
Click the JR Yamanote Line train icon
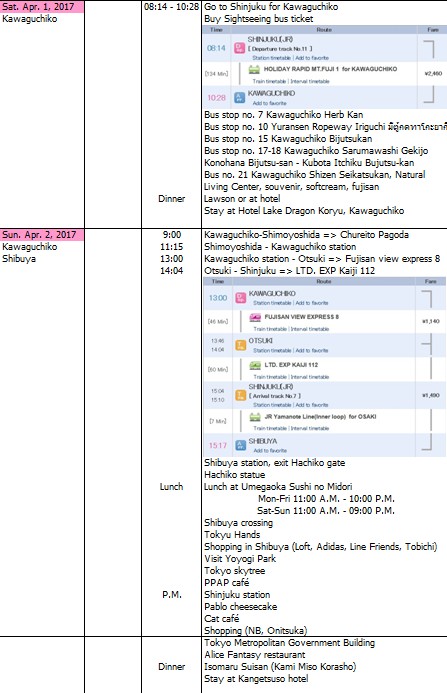click(255, 417)
